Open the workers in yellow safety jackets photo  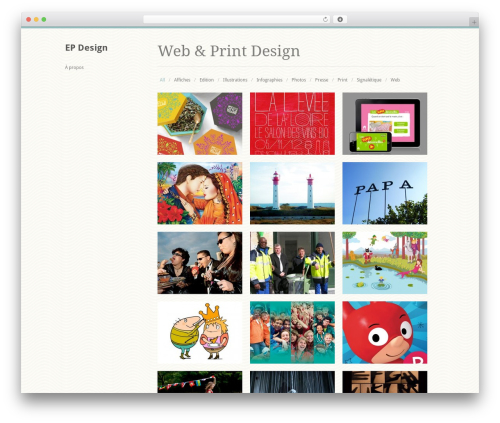pos(292,263)
